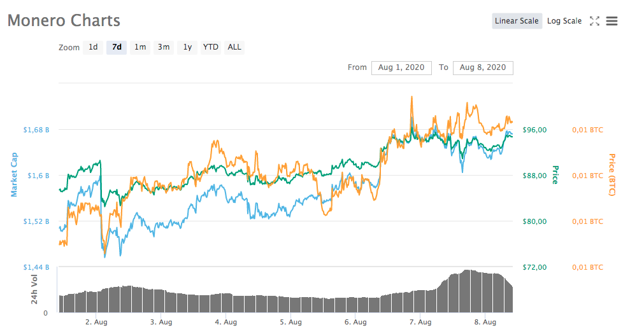Image resolution: width=644 pixels, height=334 pixels.
Task: Toggle fullscreen chart view icon
Action: coord(594,21)
